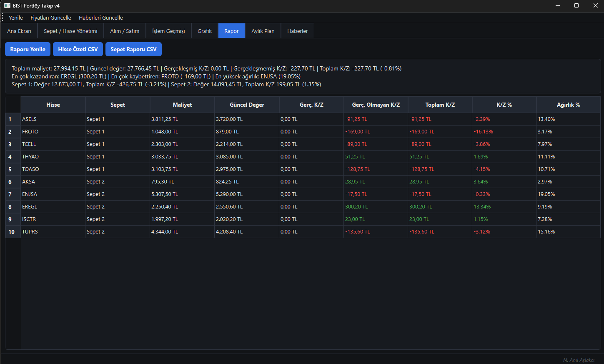This screenshot has height=364, width=604.
Task: Select the 879,00 TL current value cell
Action: [247, 131]
